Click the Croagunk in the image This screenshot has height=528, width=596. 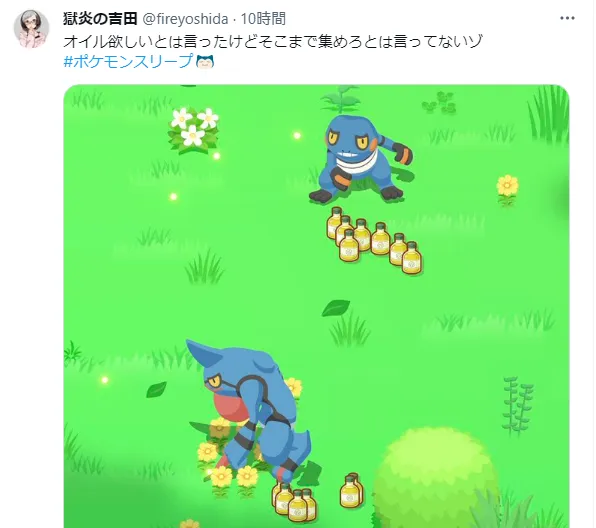point(360,159)
